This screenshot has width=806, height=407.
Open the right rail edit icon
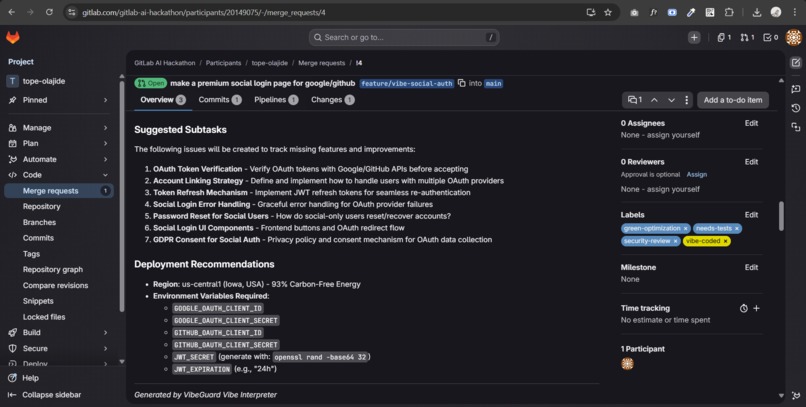[796, 63]
